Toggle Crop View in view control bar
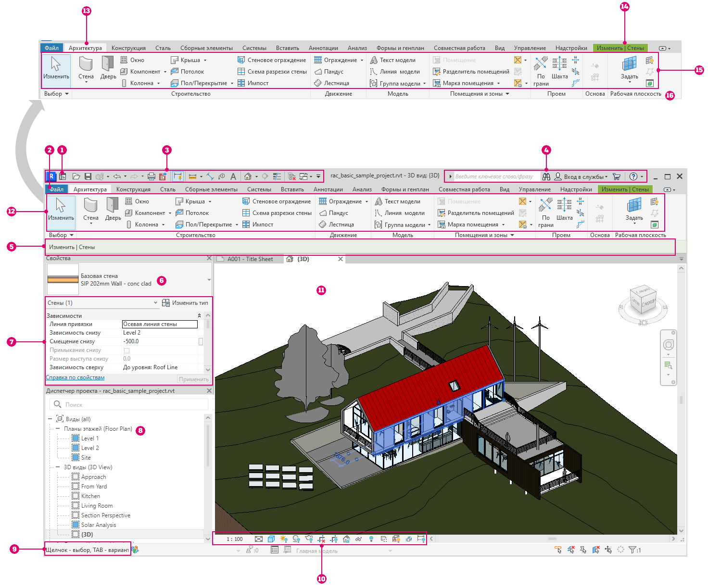Image resolution: width=708 pixels, height=588 pixels. point(322,539)
